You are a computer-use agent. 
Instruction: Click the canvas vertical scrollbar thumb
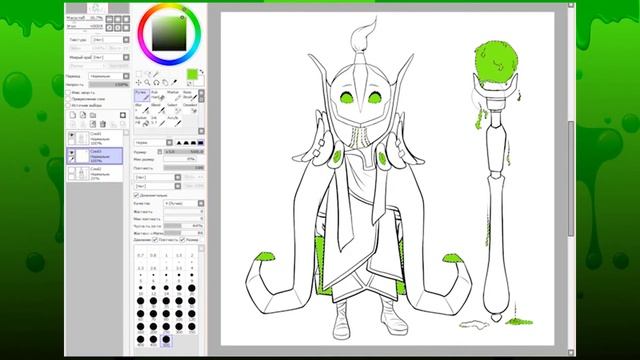tap(571, 178)
